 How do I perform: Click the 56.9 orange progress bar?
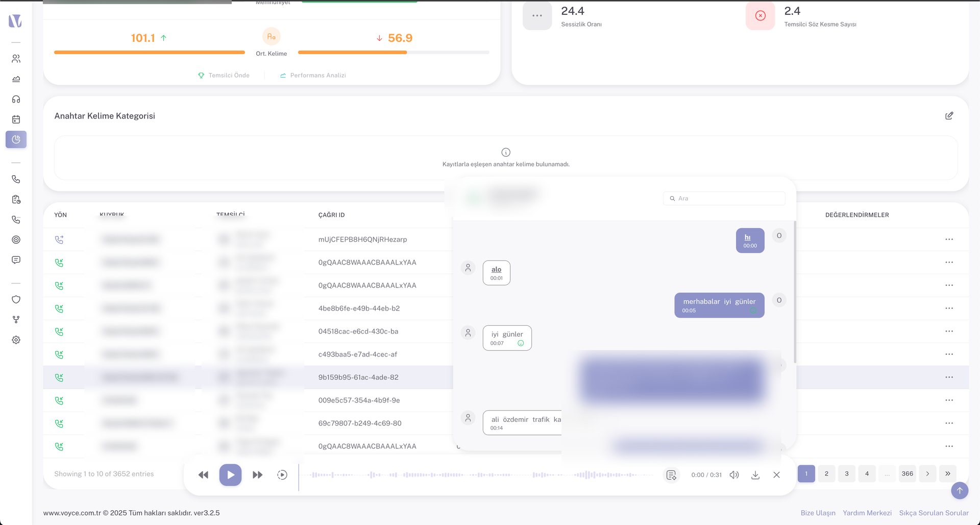click(x=394, y=52)
